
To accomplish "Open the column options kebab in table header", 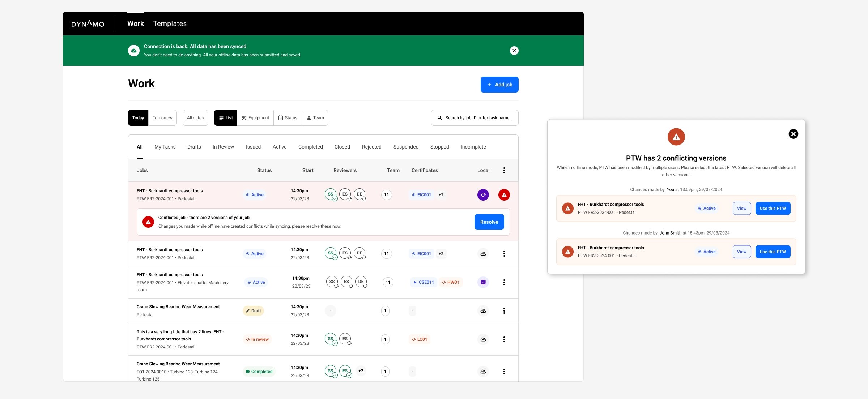I will [504, 170].
